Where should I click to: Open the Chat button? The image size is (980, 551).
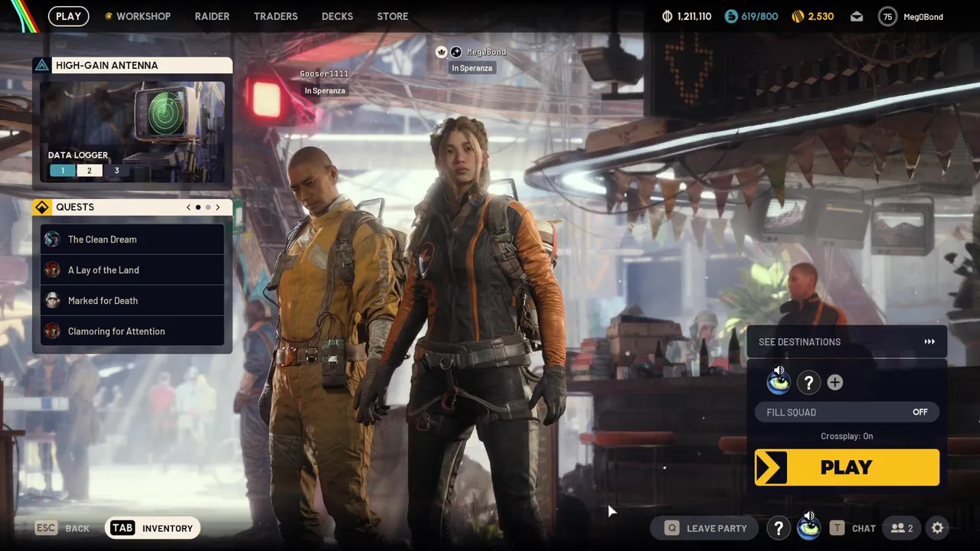tap(853, 528)
